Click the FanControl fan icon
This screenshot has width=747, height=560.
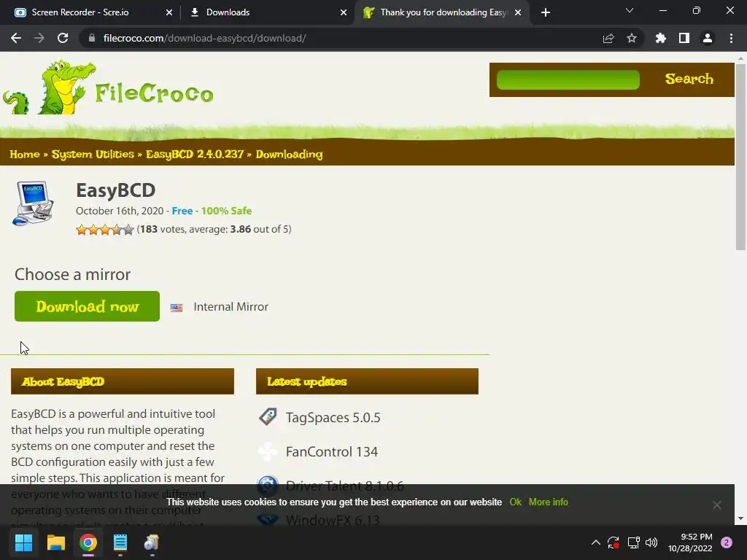[268, 451]
